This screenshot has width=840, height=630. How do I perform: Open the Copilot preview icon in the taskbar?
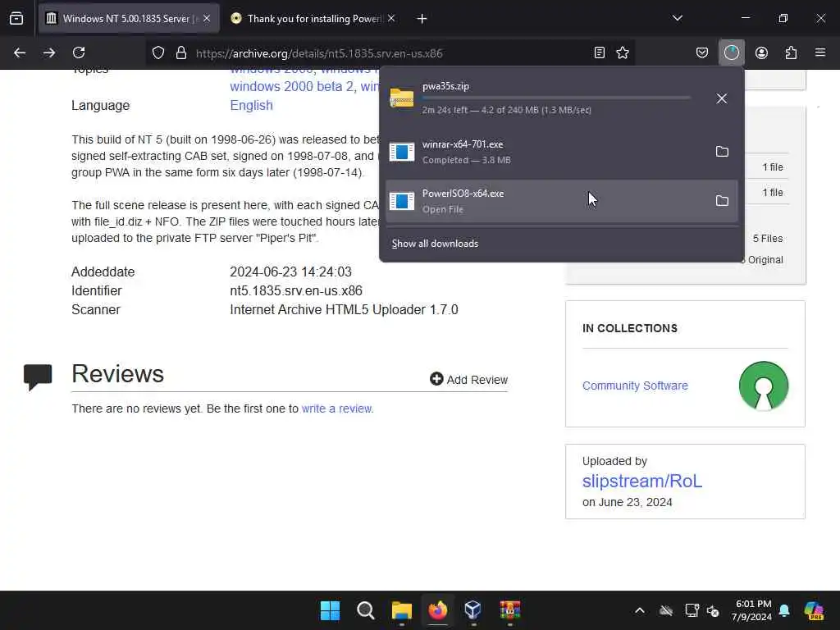coord(814,610)
